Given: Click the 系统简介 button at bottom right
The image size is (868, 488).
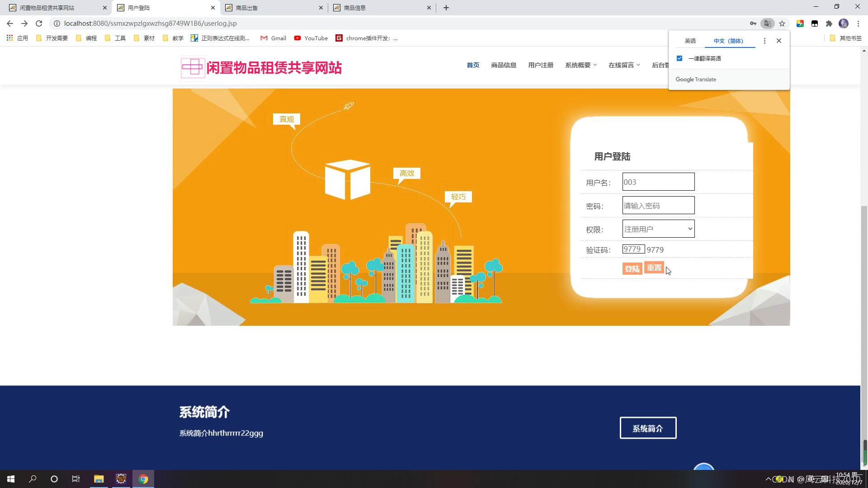Looking at the screenshot, I should coord(647,428).
